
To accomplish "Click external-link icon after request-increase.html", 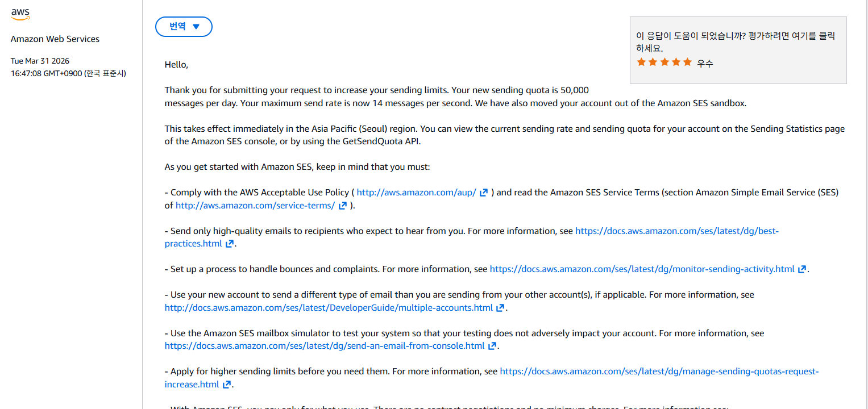I will click(227, 385).
